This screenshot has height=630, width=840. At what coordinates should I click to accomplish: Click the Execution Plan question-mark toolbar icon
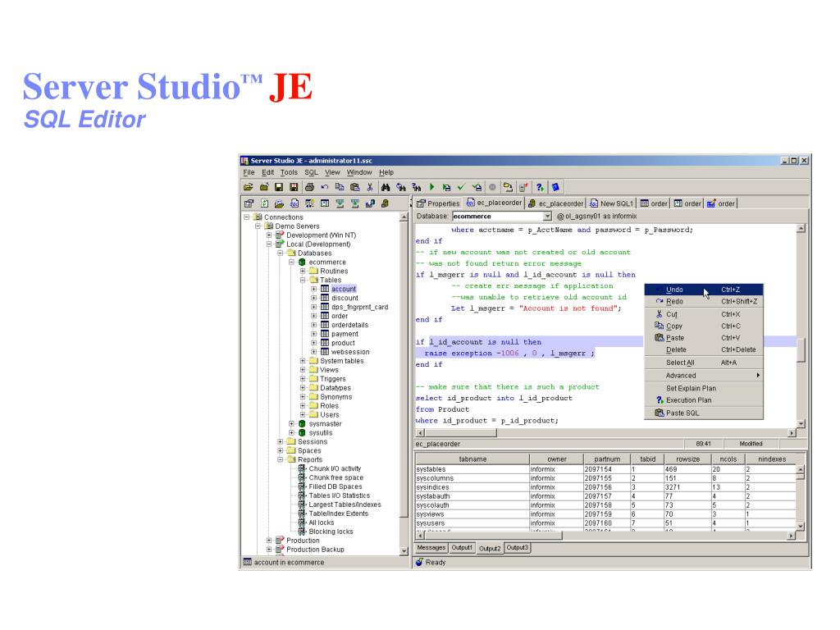(540, 188)
